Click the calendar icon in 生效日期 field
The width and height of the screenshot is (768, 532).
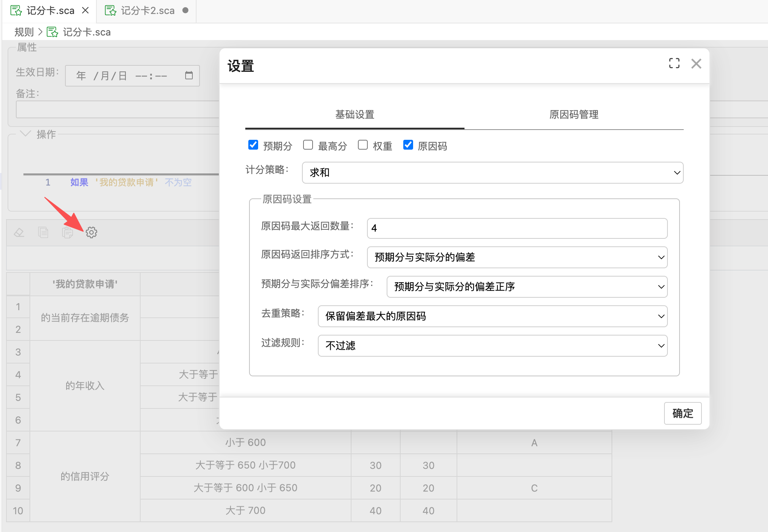[x=189, y=75]
